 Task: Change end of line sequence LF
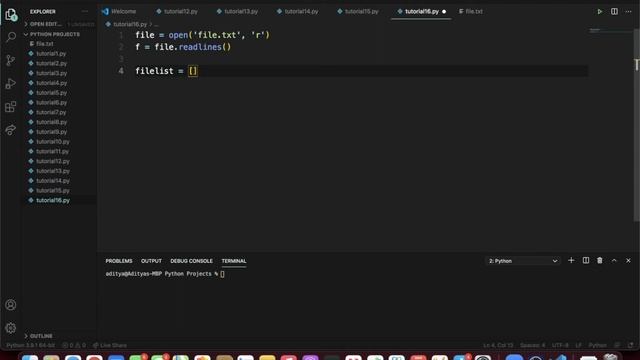(x=578, y=345)
